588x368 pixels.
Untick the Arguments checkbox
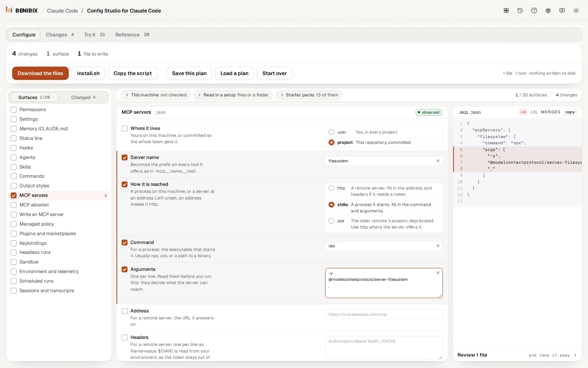(x=125, y=269)
